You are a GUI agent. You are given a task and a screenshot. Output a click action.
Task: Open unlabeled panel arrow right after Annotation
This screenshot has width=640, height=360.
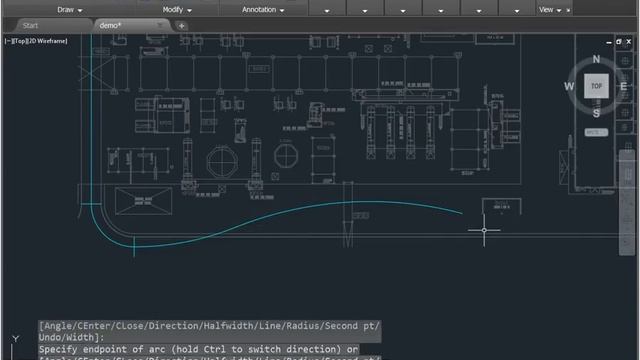[x=327, y=11]
